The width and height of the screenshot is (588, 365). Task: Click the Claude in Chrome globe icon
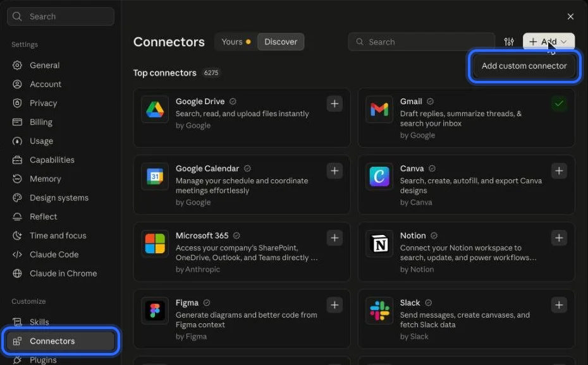point(17,273)
